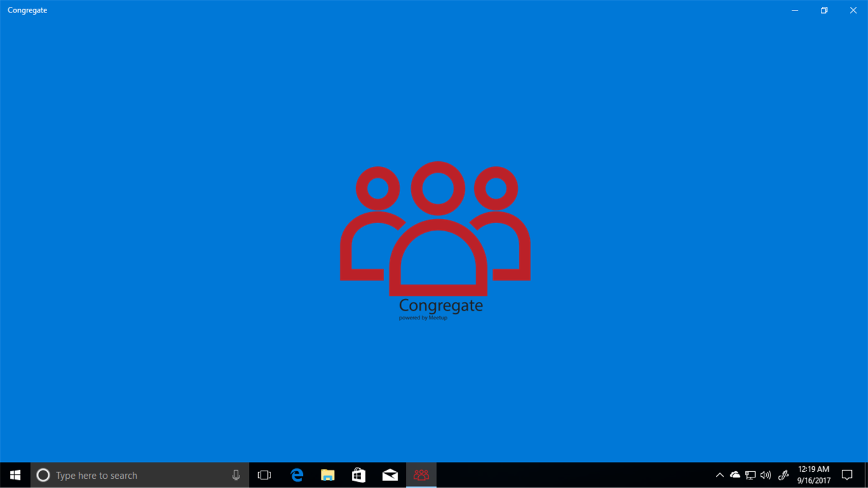The height and width of the screenshot is (488, 868).
Task: Open the volume control from the tray
Action: pos(766,475)
